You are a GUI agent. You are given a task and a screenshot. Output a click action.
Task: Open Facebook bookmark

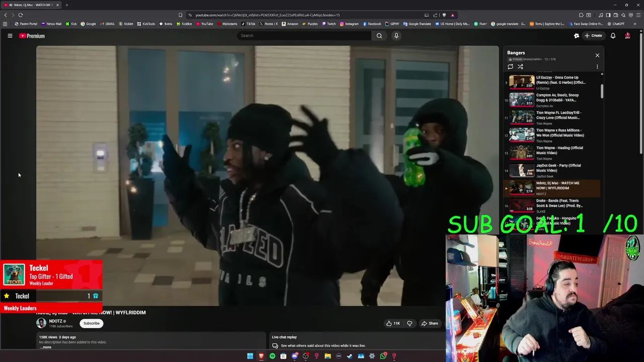[372, 24]
